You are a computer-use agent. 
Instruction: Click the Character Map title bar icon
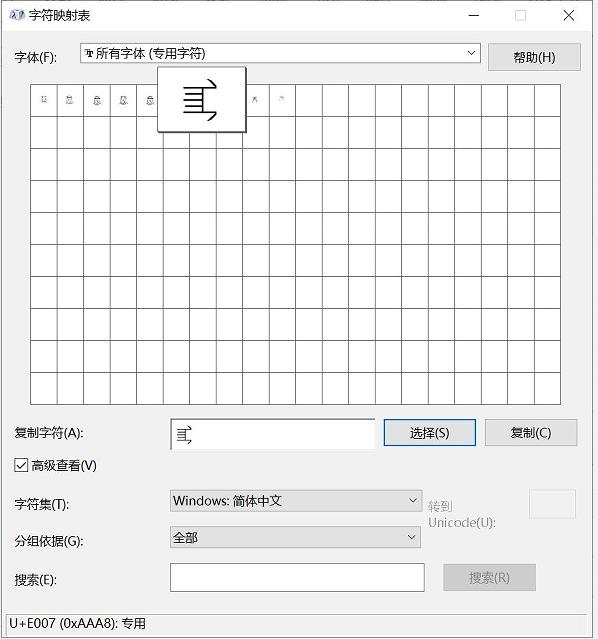click(x=17, y=15)
